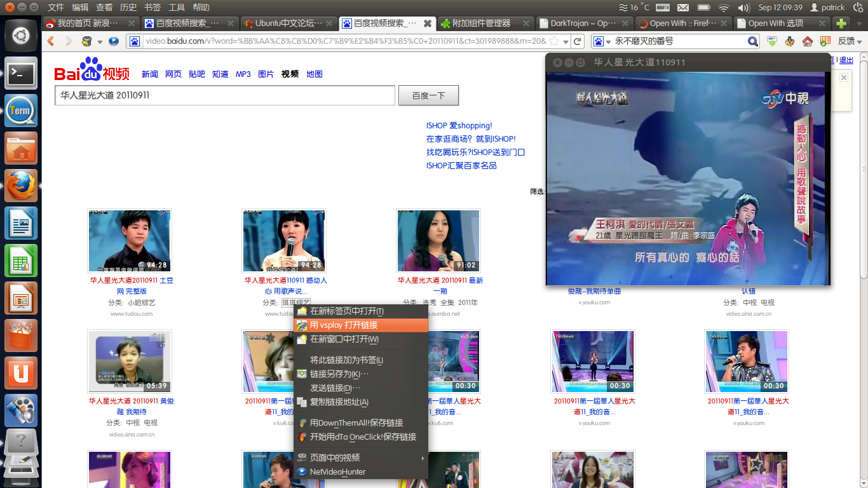Image resolution: width=868 pixels, height=488 pixels.
Task: Open Ubuntu Software Center launcher icon
Action: [22, 336]
